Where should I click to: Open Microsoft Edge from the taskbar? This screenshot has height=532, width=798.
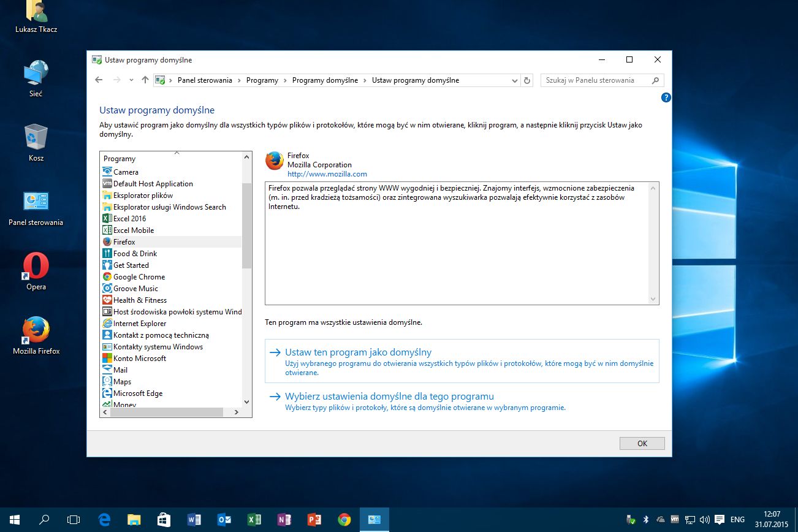pos(105,520)
